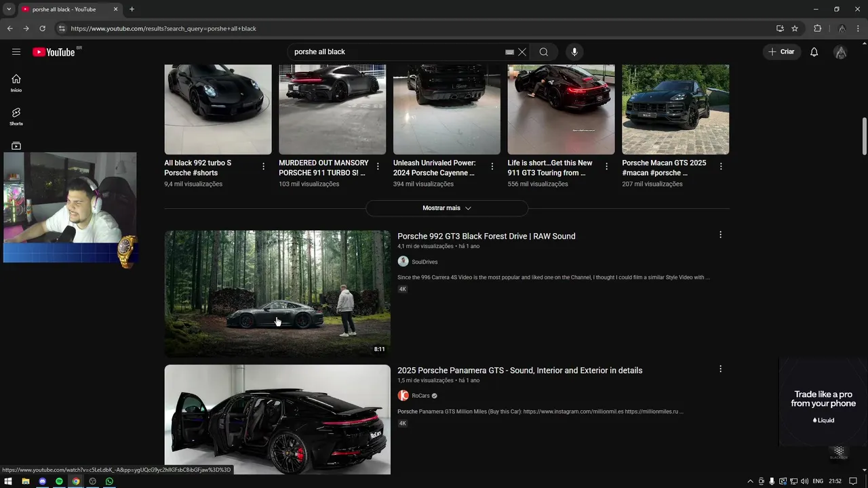Start voice search with the microphone
The height and width of the screenshot is (488, 868).
(574, 52)
